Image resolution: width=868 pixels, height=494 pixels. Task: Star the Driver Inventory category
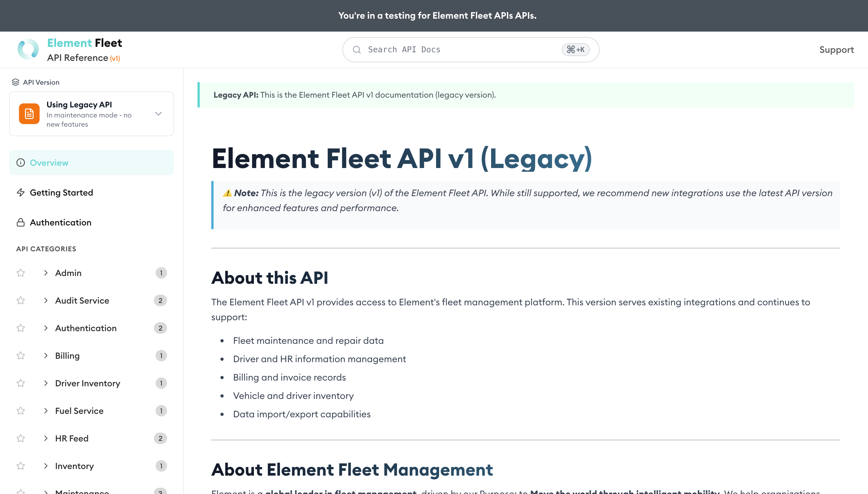click(x=21, y=383)
